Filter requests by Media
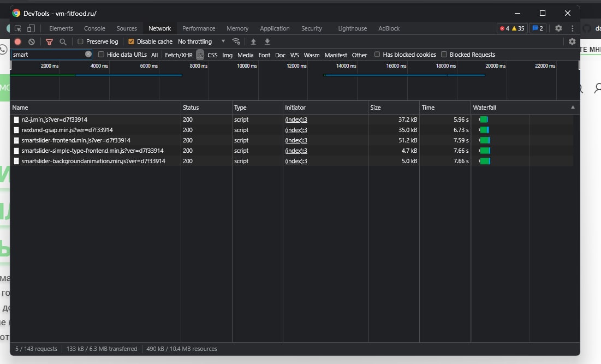The image size is (601, 364). tap(245, 55)
